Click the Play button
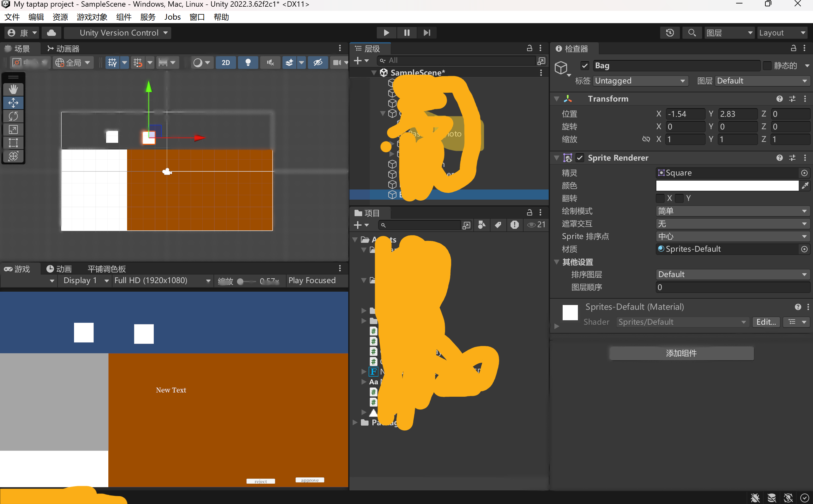 point(386,33)
